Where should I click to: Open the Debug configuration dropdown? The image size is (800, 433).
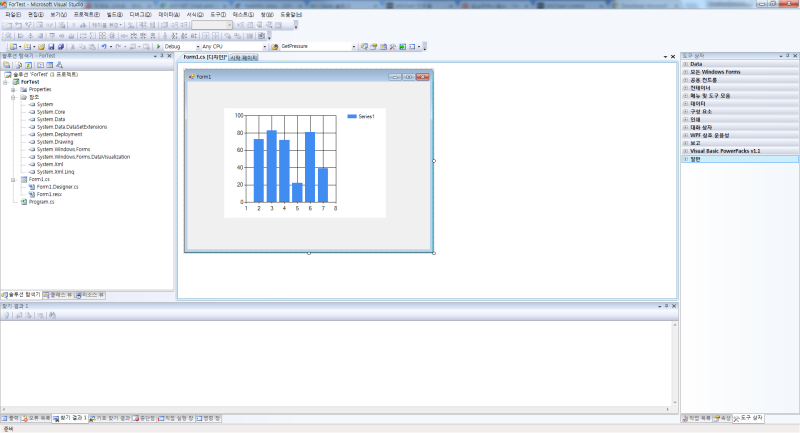[x=198, y=46]
